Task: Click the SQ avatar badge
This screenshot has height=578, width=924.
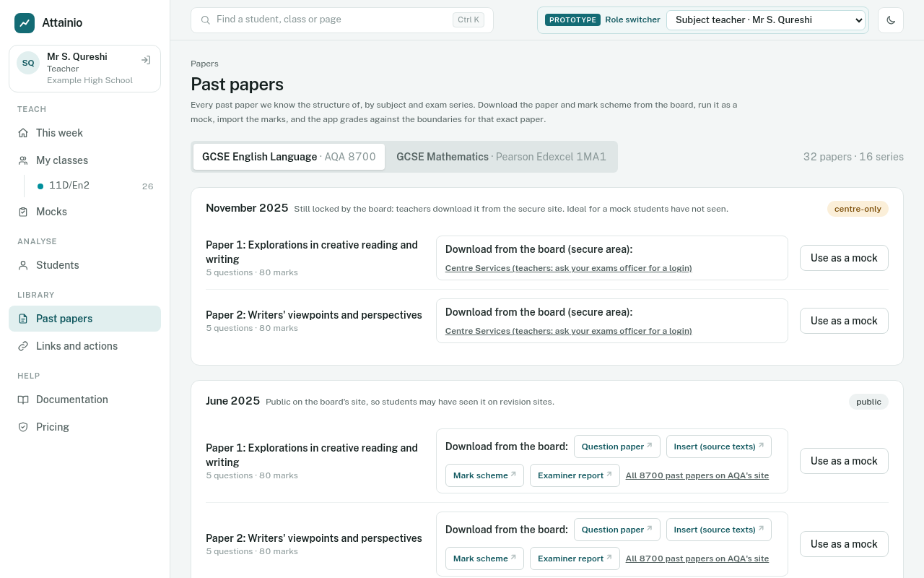Action: (28, 63)
